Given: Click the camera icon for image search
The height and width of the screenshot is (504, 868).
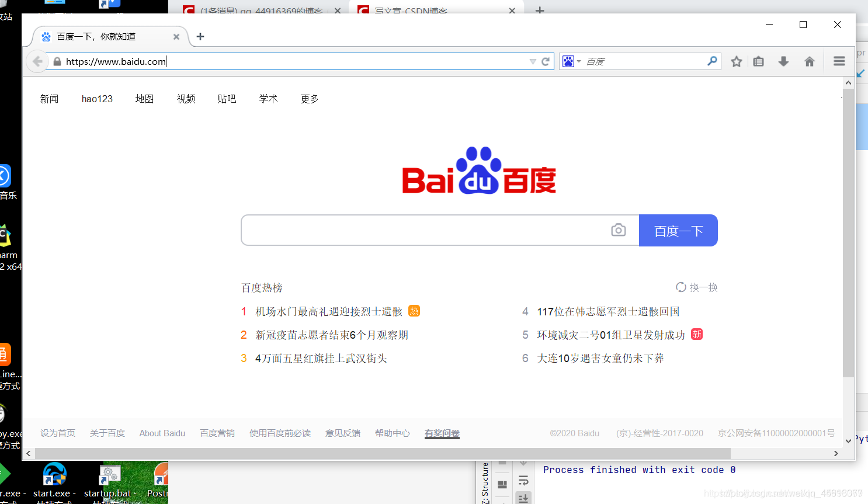Looking at the screenshot, I should [618, 230].
